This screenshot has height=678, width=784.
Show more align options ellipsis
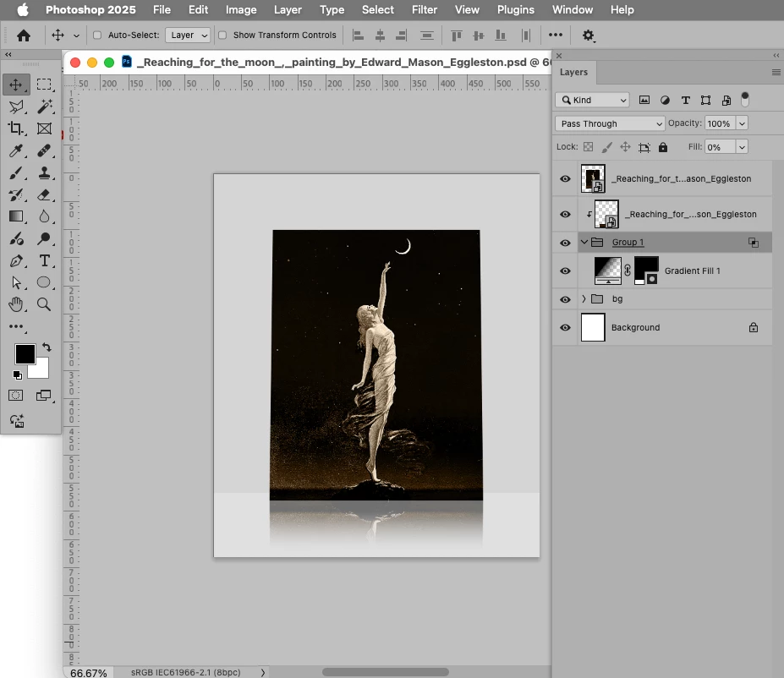(x=556, y=35)
